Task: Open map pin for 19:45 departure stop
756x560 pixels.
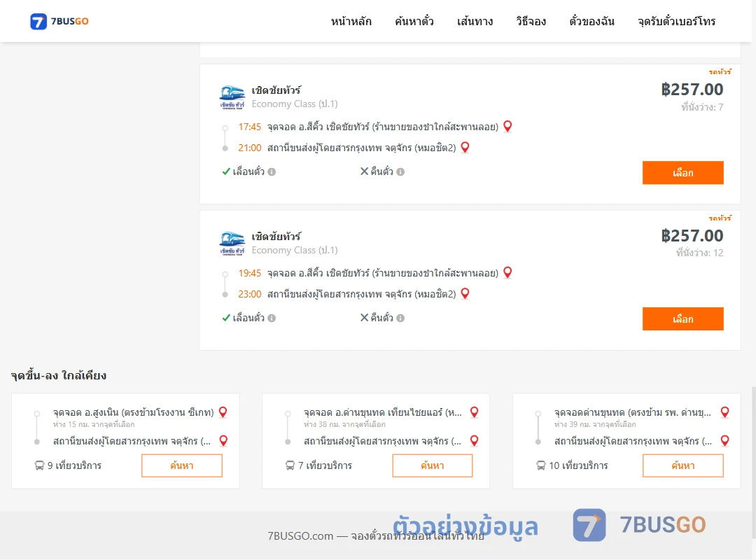Action: (507, 272)
